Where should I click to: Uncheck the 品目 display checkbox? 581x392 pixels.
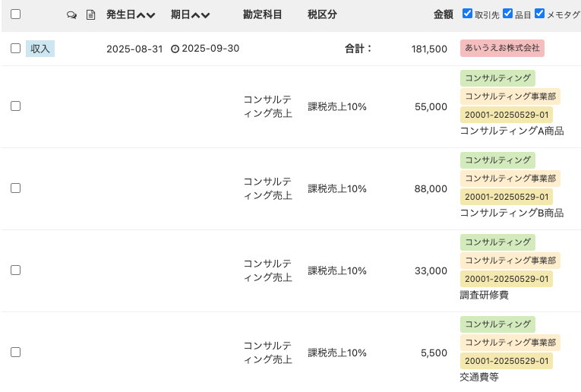pos(507,14)
